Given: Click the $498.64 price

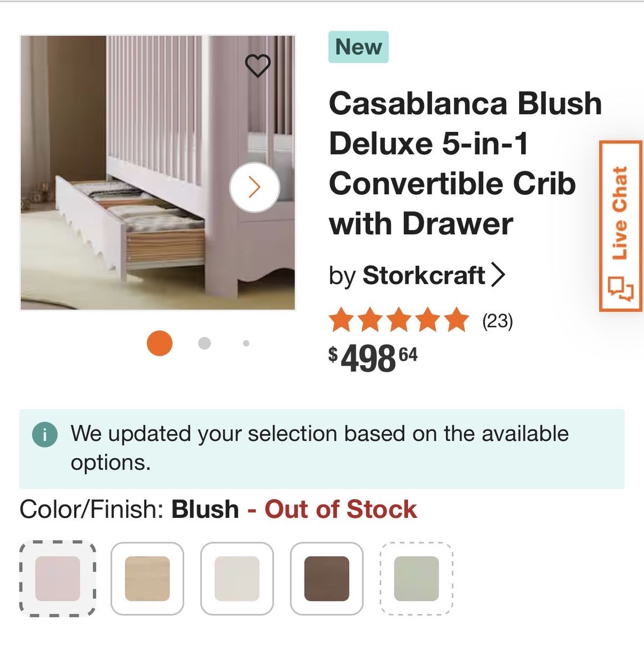Looking at the screenshot, I should tap(373, 359).
